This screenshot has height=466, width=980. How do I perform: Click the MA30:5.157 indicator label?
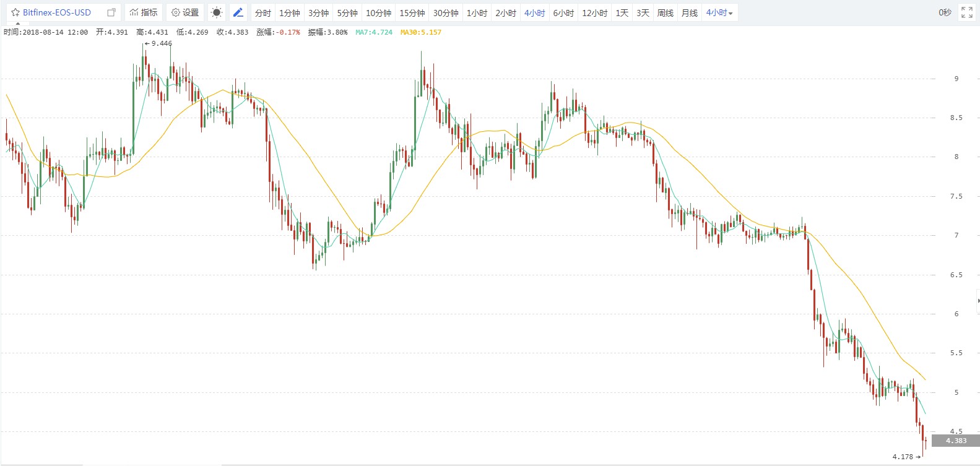click(421, 32)
